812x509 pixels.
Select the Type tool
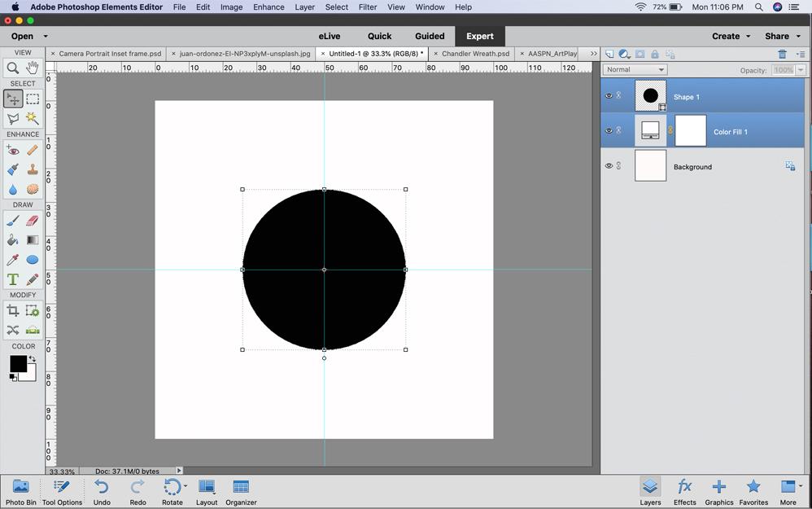pyautogui.click(x=13, y=279)
